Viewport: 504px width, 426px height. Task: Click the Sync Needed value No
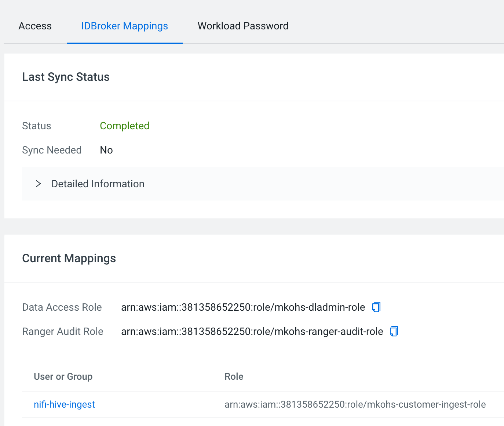[106, 150]
